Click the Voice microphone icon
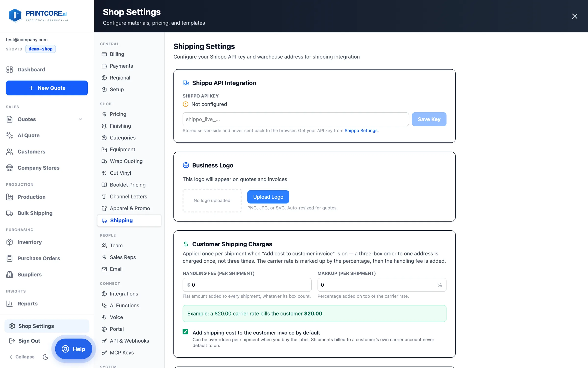588x368 pixels. 104,317
